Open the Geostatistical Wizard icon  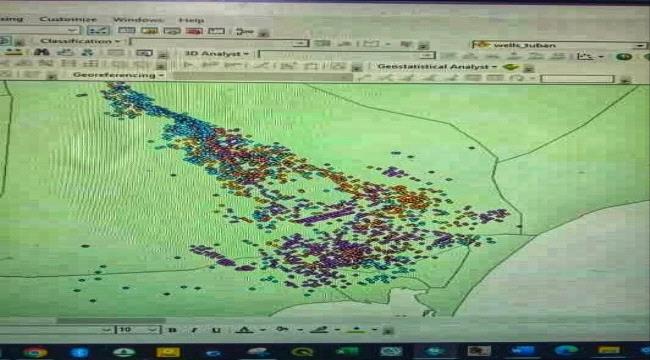click(511, 67)
